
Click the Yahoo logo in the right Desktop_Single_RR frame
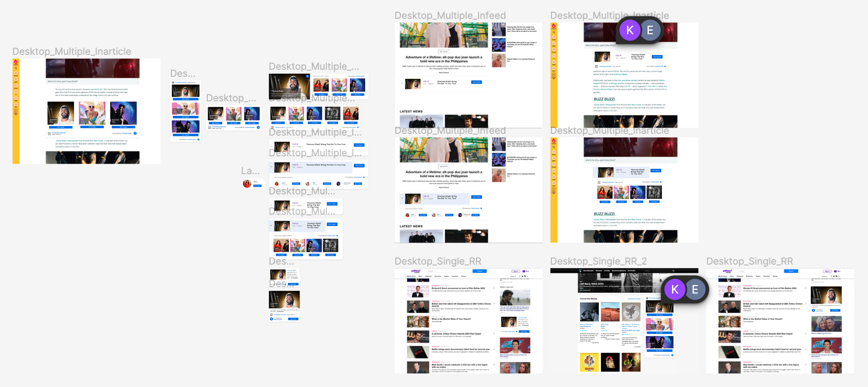(727, 271)
